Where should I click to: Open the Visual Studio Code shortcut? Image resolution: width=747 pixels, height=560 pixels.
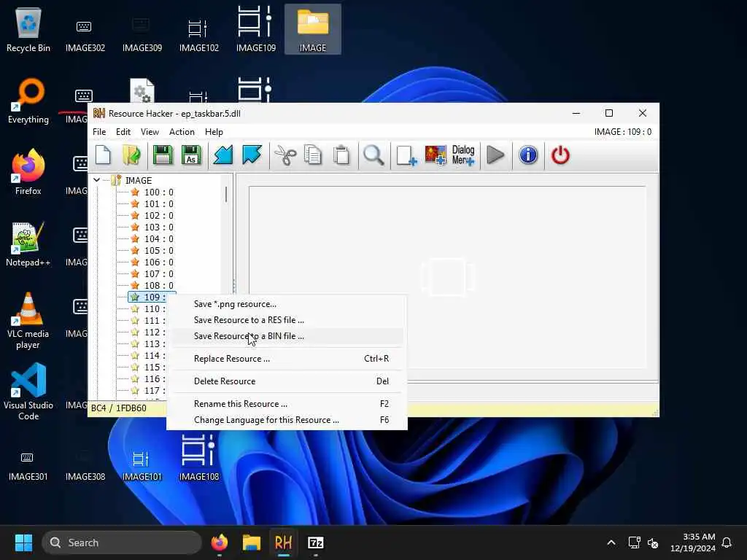point(28,392)
